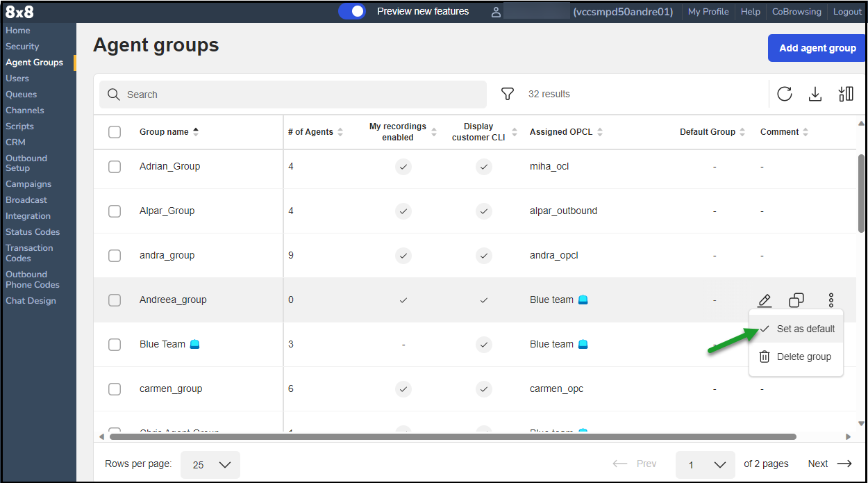
Task: Click the 32 results label
Action: click(x=549, y=94)
